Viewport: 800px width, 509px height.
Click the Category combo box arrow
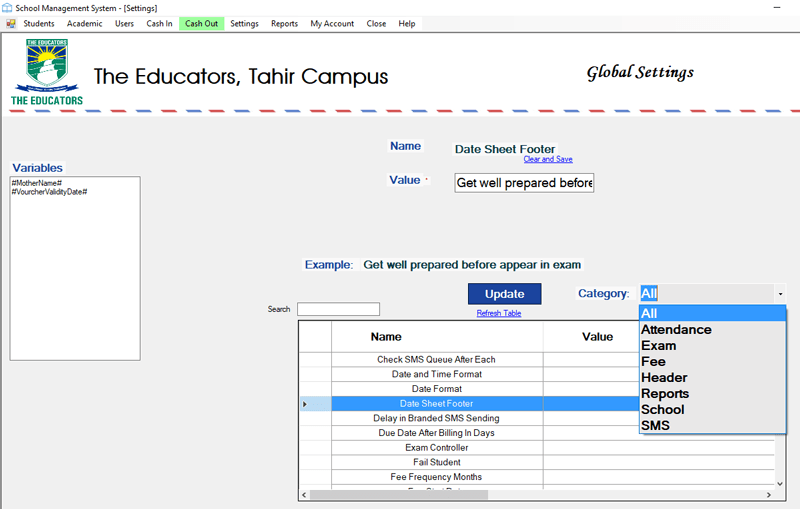tap(780, 294)
